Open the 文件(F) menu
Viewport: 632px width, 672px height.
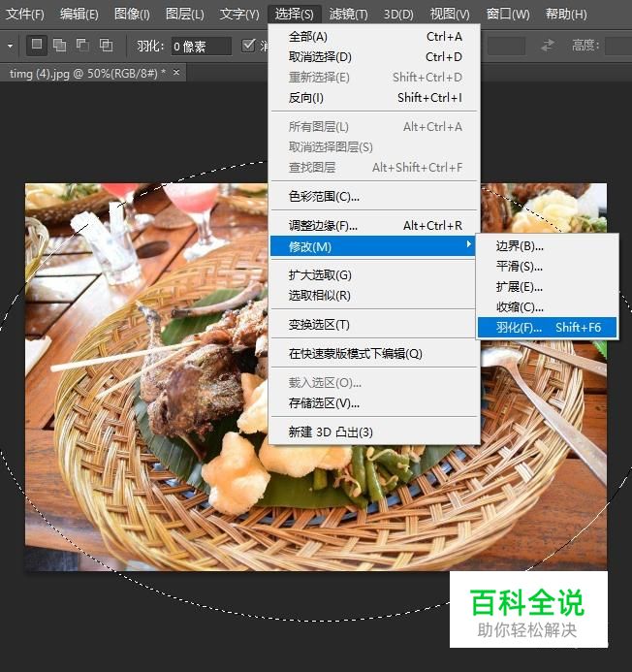pyautogui.click(x=25, y=15)
